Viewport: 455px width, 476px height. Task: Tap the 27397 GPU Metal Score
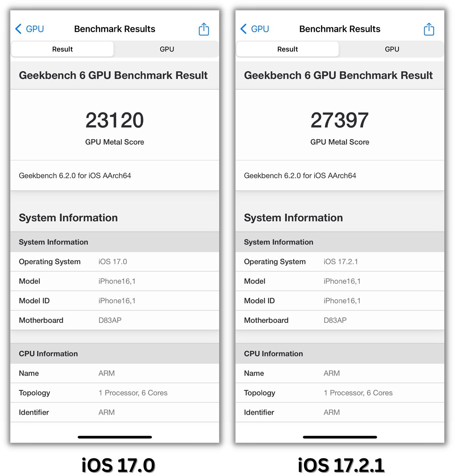339,120
